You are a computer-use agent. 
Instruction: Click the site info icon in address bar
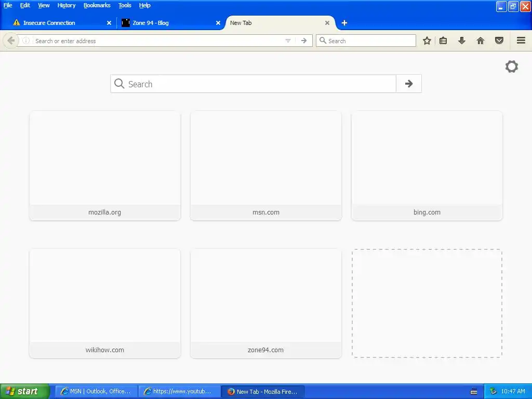26,41
